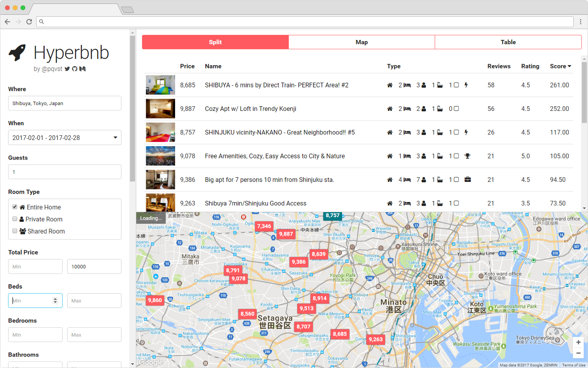
Task: Sort the table by Name column
Action: pyautogui.click(x=213, y=66)
